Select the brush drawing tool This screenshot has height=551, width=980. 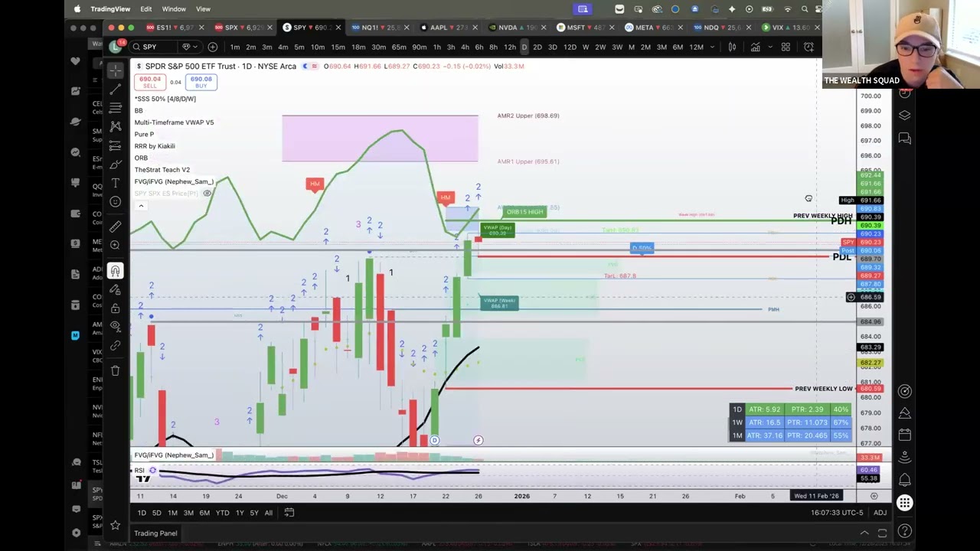(115, 165)
